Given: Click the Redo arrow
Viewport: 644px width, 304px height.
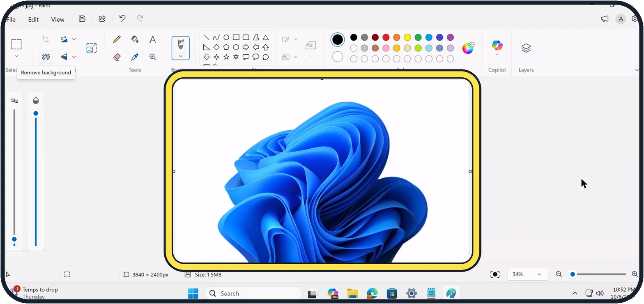Looking at the screenshot, I should tap(140, 18).
